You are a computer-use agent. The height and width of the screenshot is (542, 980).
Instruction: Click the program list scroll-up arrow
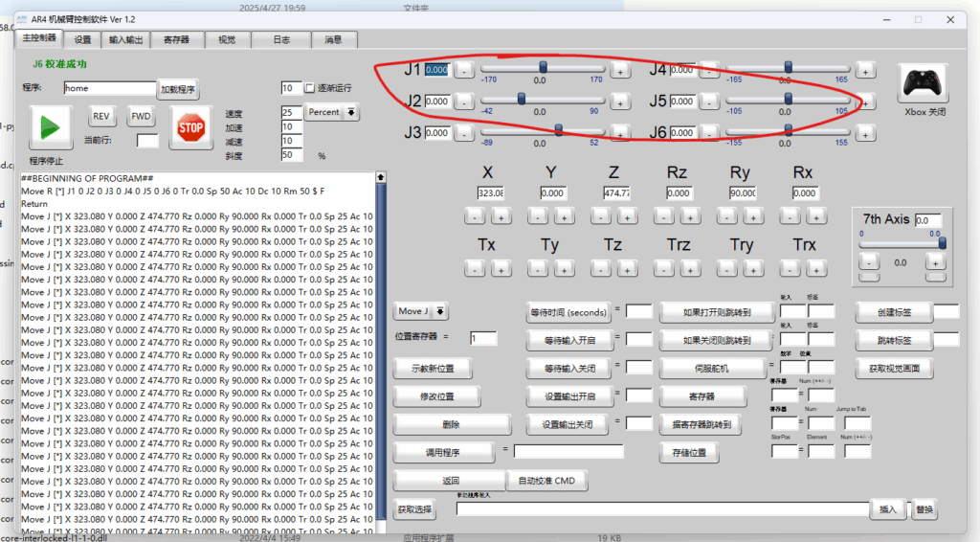point(382,177)
